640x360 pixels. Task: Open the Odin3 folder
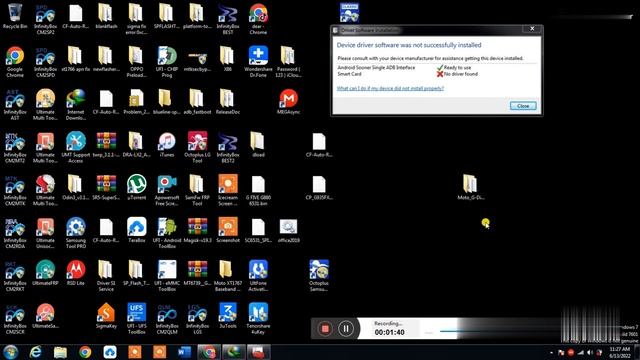pos(76,188)
